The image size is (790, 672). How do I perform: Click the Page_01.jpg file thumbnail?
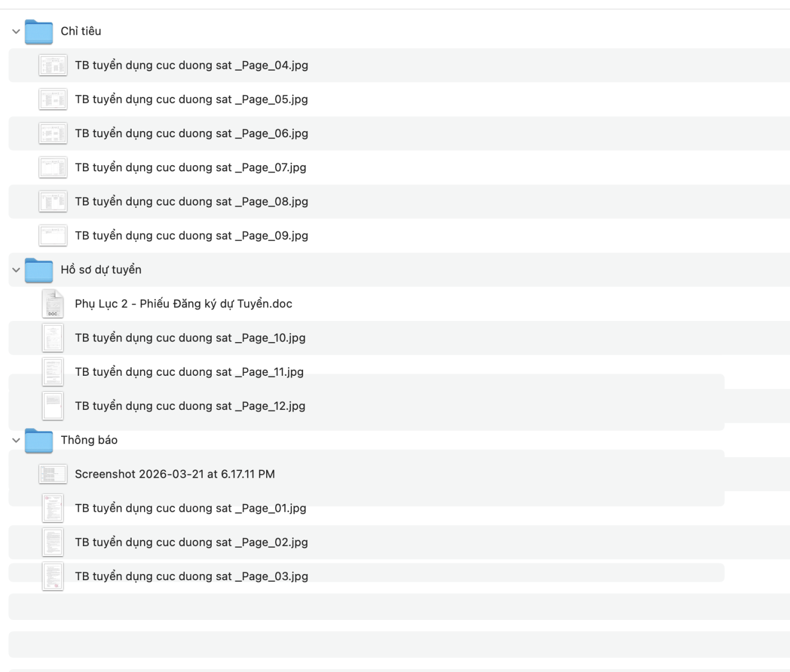[x=53, y=508]
